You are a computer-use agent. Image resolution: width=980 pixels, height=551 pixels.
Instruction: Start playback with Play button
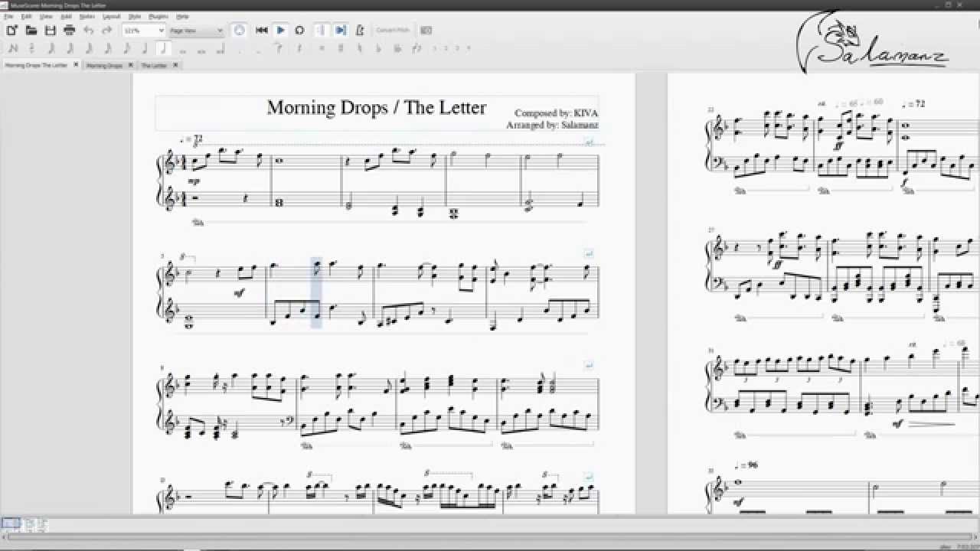281,30
